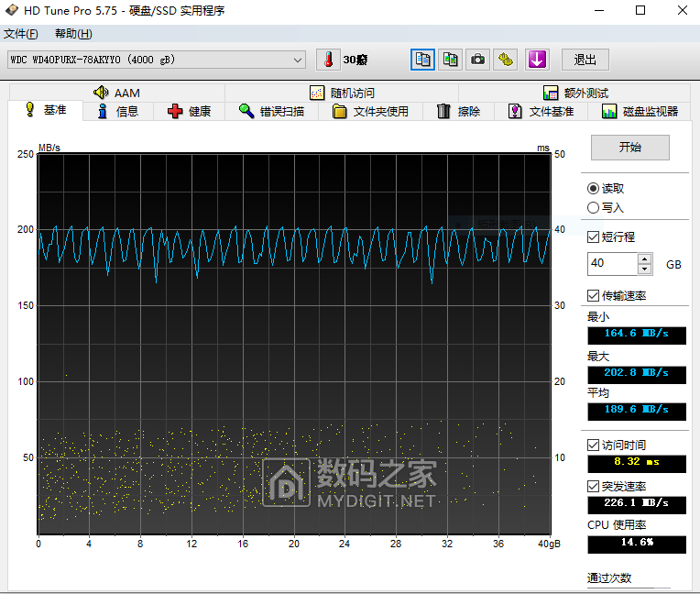The image size is (700, 594).
Task: Click the minimum 164.6 MB/s value
Action: [x=637, y=335]
